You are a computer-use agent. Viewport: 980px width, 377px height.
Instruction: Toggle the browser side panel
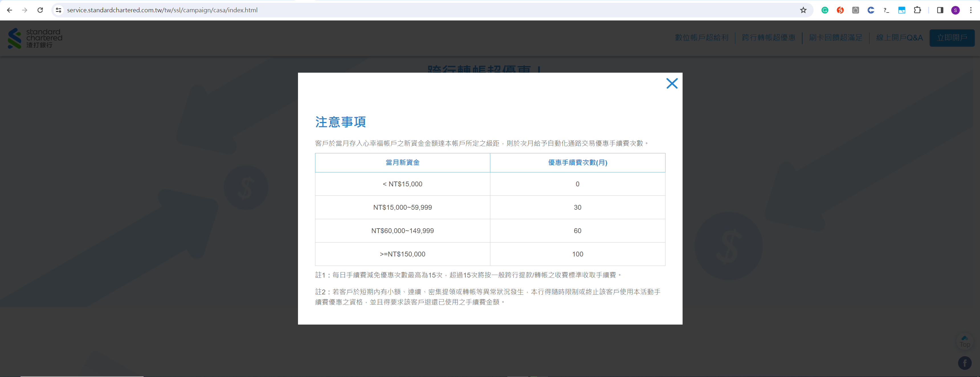click(940, 10)
